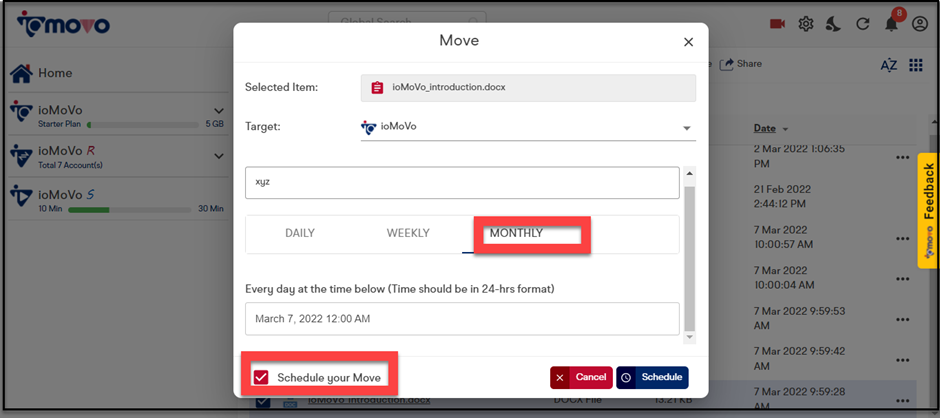Open more options for 10:00:04 AM row

coord(903,278)
